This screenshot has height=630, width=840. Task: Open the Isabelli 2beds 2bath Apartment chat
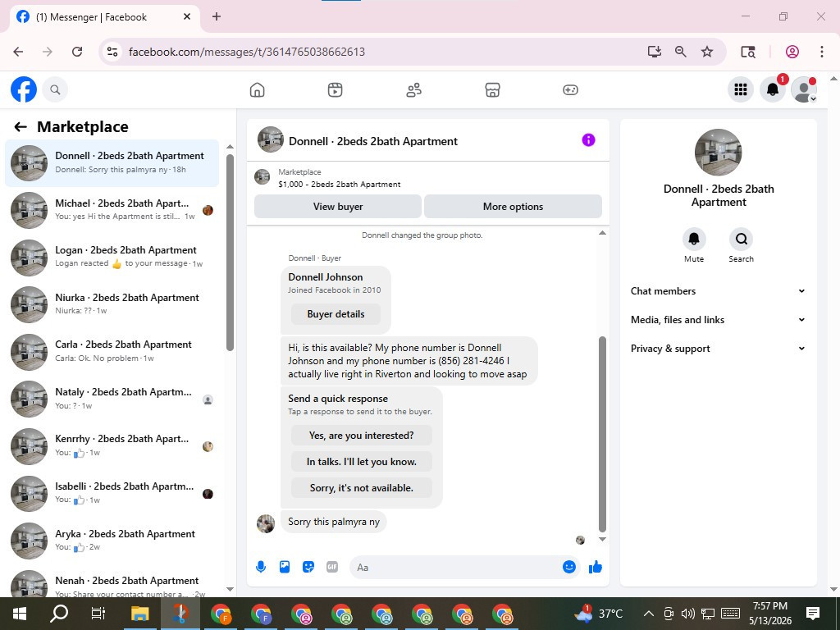[112, 493]
